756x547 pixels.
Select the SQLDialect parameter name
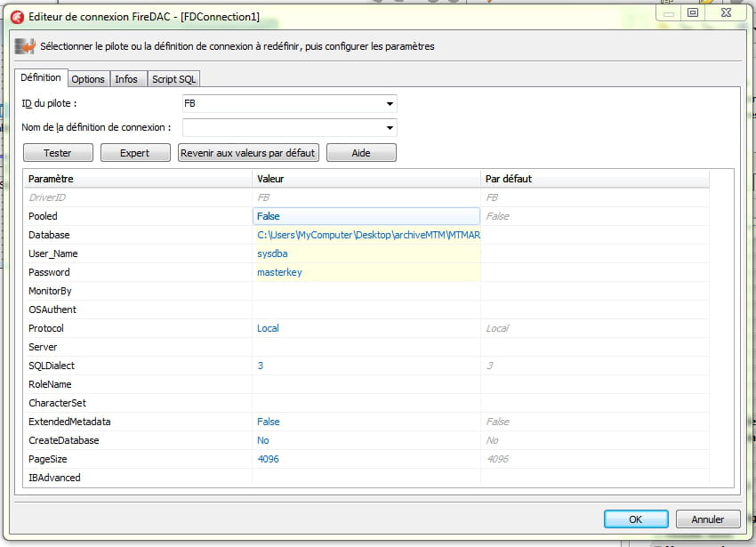pos(52,366)
